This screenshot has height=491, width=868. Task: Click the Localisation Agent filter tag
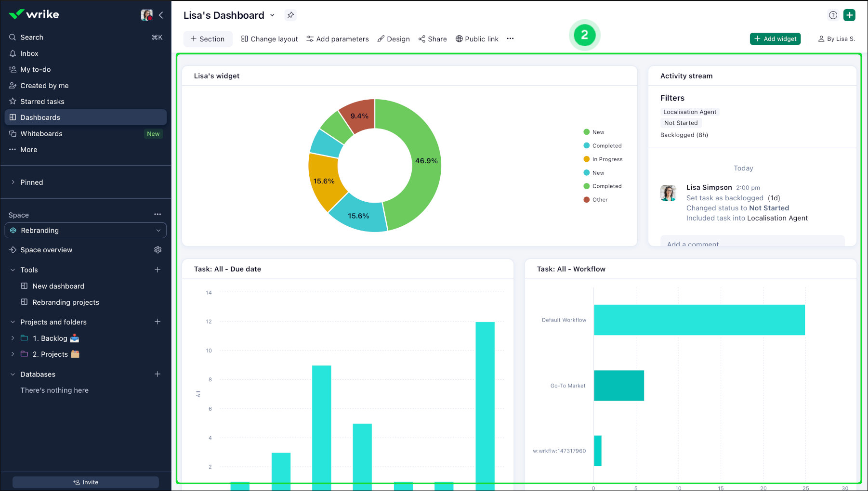tap(690, 112)
